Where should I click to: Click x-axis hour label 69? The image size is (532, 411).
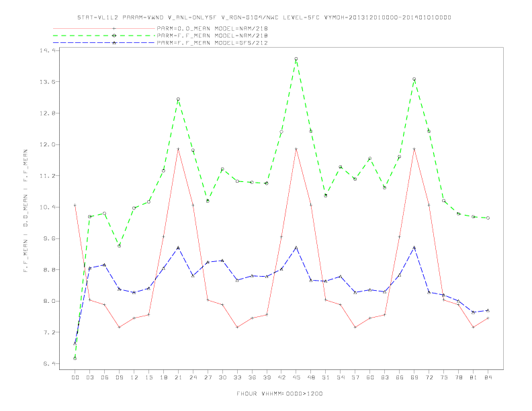point(414,377)
